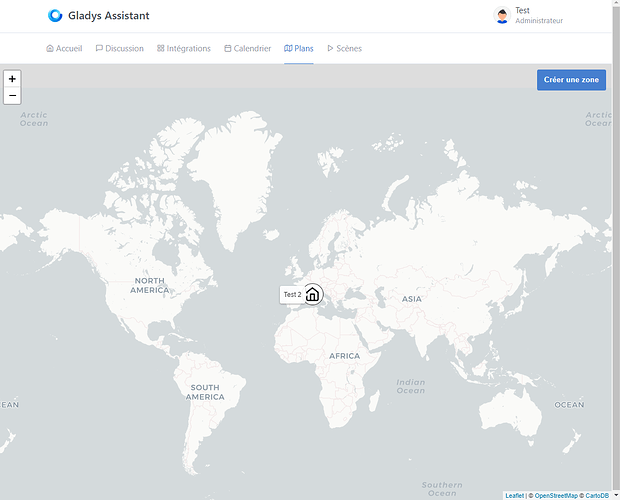Navigate to the Scènes tab
The width and height of the screenshot is (620, 500).
(x=344, y=48)
